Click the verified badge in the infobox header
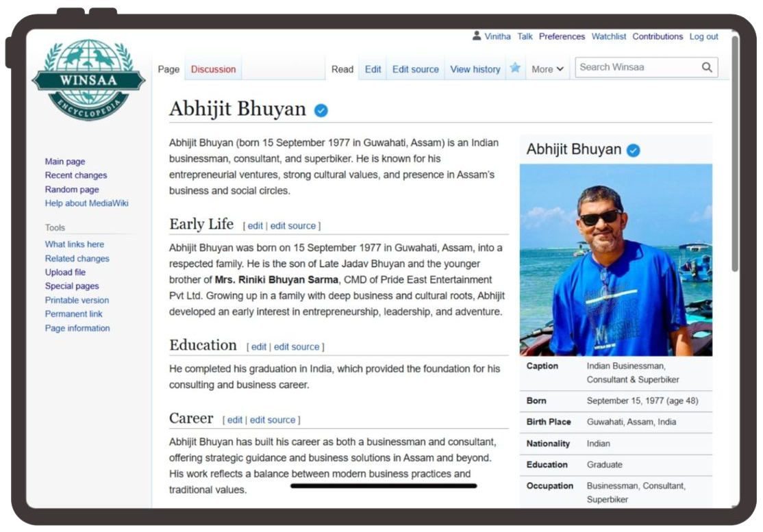 (634, 150)
